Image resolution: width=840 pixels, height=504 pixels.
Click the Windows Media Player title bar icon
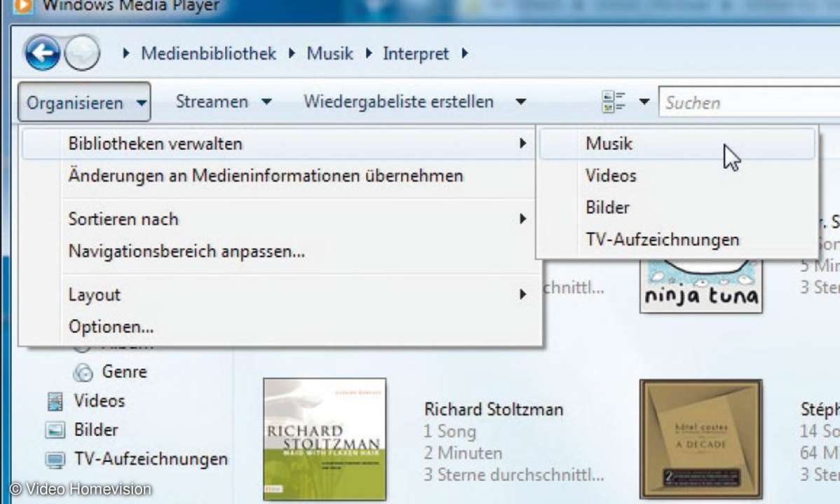tap(23, 6)
